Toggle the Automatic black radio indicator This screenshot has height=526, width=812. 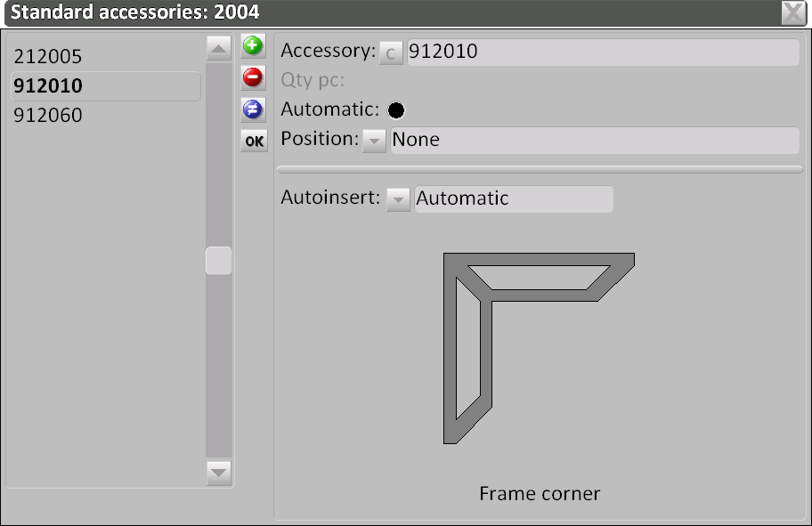tap(396, 110)
